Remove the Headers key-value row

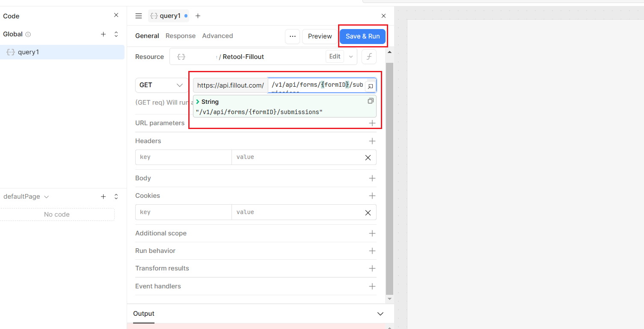click(x=368, y=157)
